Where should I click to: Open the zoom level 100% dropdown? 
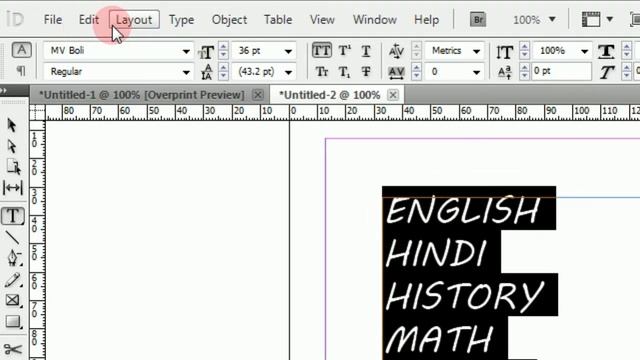click(x=552, y=19)
